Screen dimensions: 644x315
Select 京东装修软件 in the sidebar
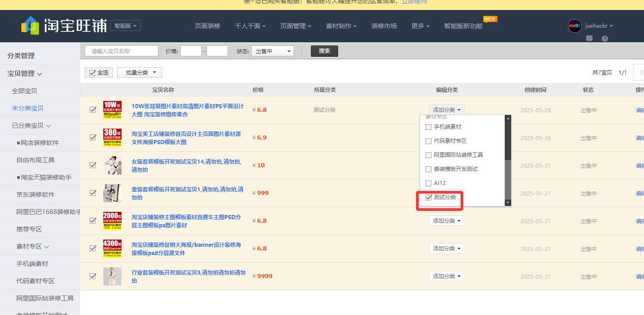tap(35, 195)
